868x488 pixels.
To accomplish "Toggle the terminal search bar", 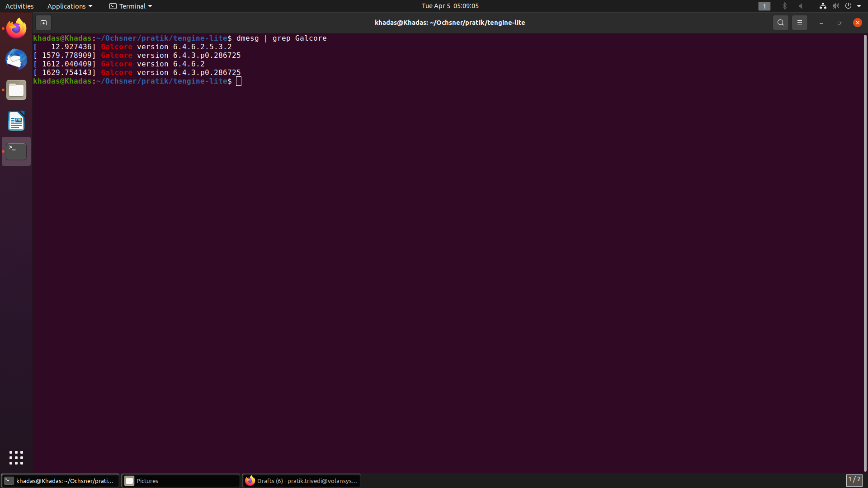I will (x=780, y=22).
